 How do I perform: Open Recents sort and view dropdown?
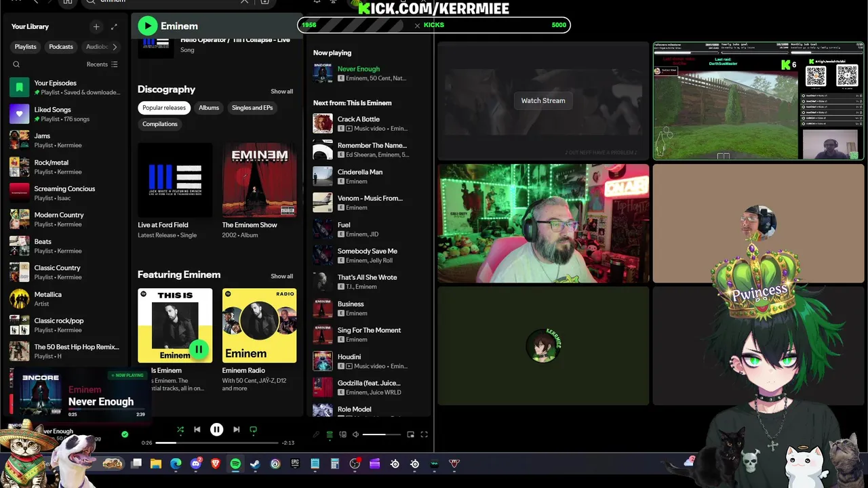[102, 64]
